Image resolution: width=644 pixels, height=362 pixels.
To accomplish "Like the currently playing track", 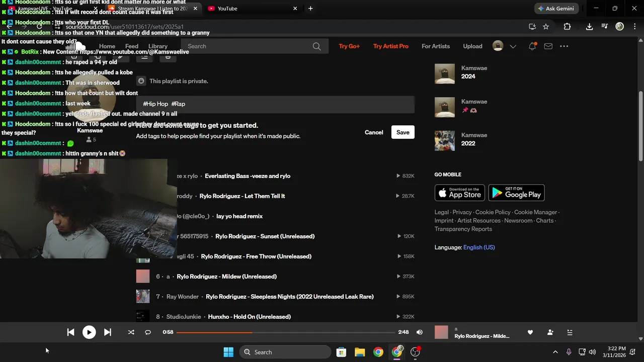I will click(530, 332).
